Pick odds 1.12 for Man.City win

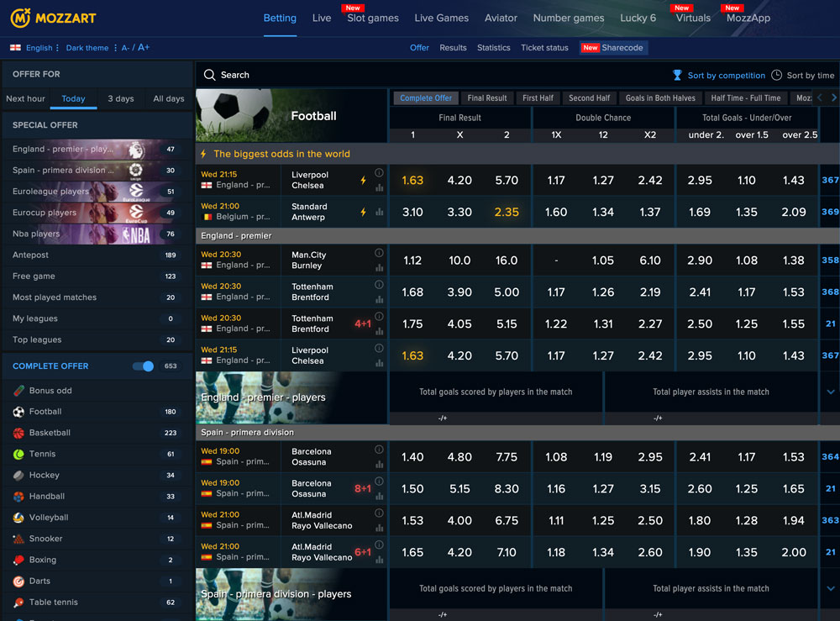click(412, 261)
